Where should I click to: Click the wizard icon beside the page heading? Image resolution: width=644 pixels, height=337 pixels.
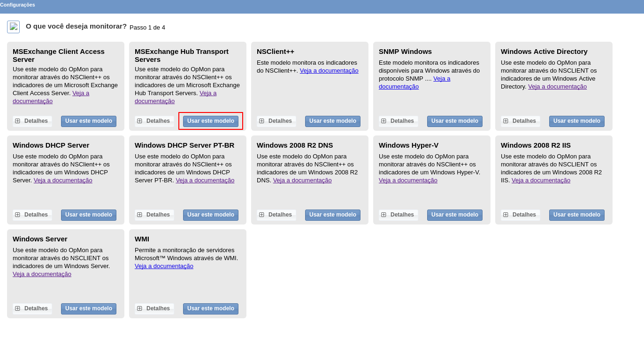click(x=13, y=27)
